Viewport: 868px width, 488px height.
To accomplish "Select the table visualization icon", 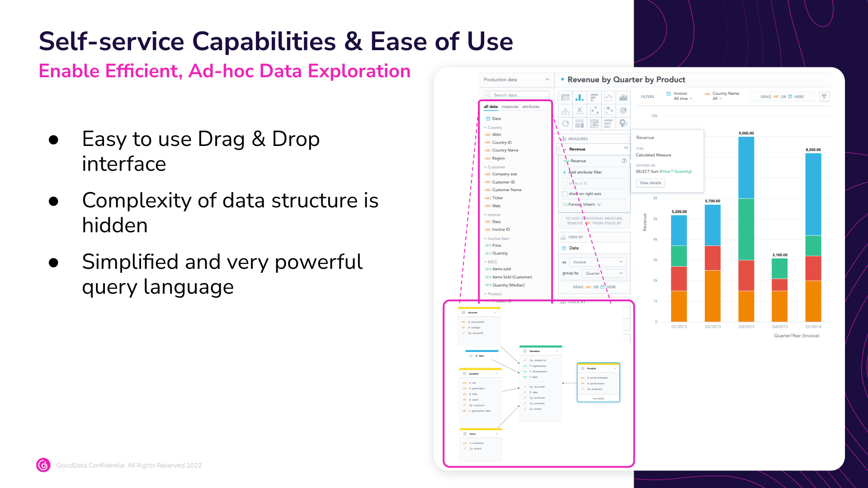I will pyautogui.click(x=566, y=97).
